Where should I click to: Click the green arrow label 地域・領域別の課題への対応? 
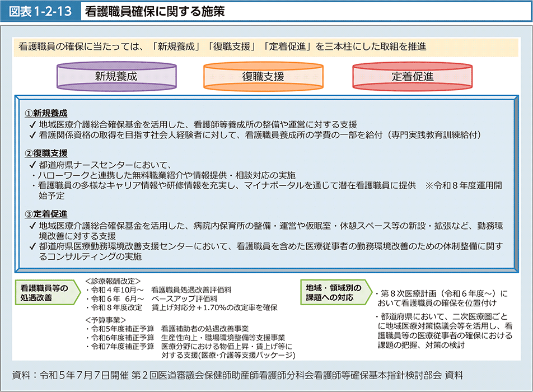tap(336, 292)
